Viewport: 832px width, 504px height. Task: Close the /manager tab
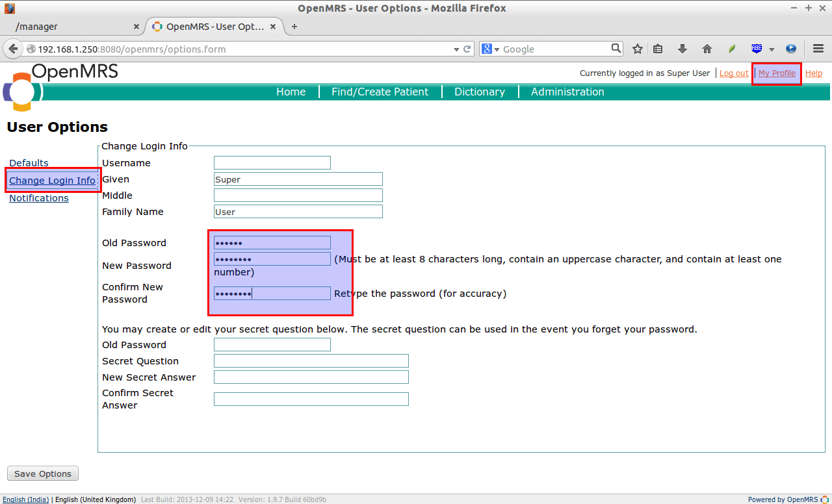pos(136,27)
